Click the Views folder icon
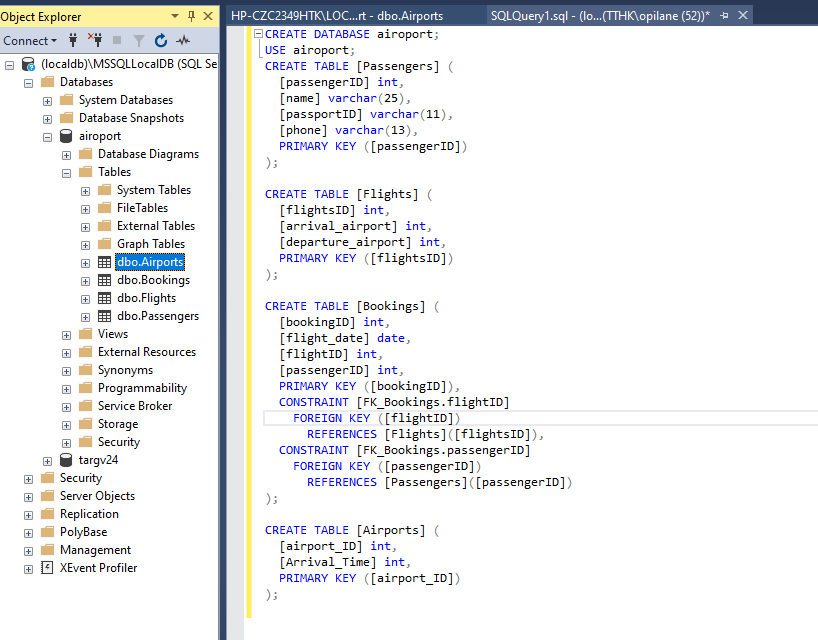 tap(86, 334)
